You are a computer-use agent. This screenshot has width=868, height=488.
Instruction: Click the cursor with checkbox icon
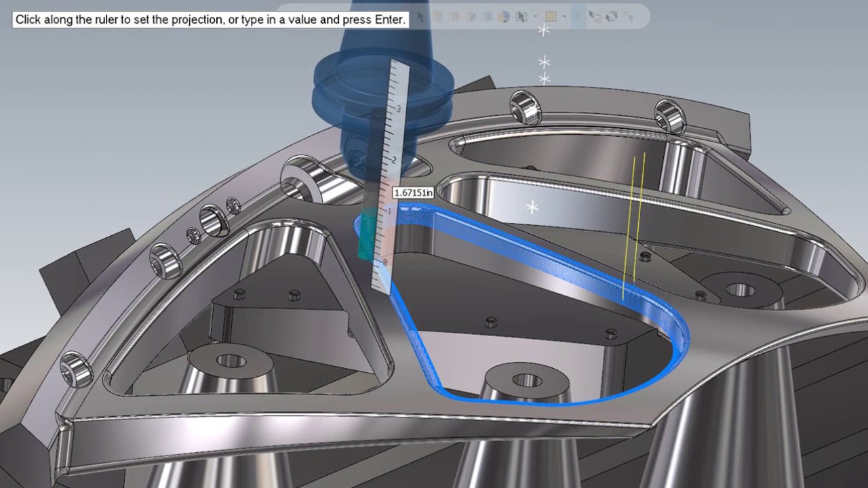click(595, 16)
